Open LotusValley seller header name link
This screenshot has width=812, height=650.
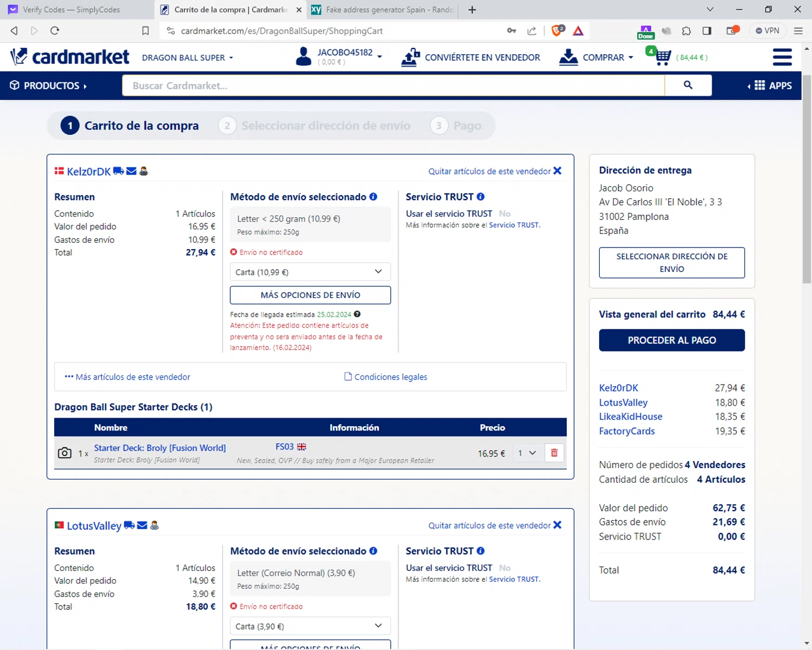94,526
